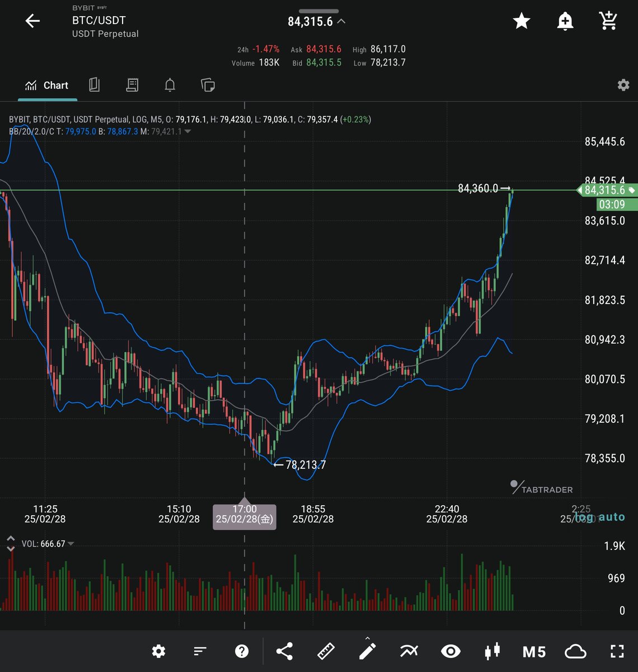Tap the current price label 84,315.6 on axis

coord(607,190)
